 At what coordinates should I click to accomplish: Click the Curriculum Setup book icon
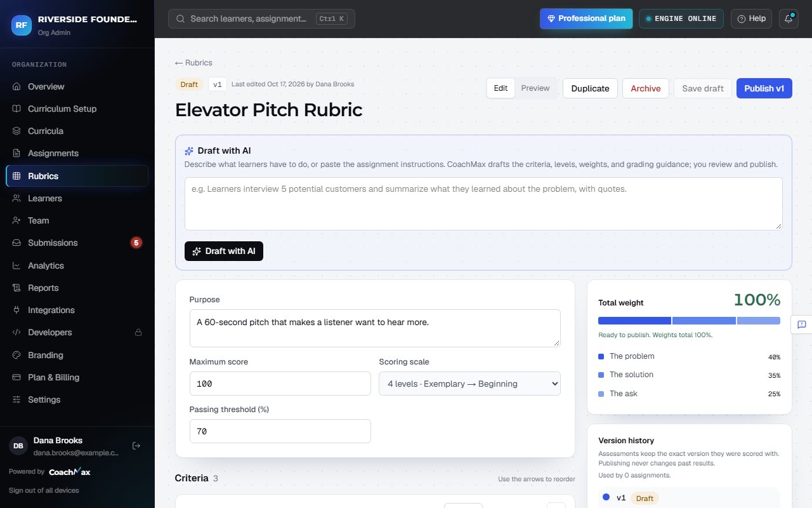pyautogui.click(x=16, y=109)
